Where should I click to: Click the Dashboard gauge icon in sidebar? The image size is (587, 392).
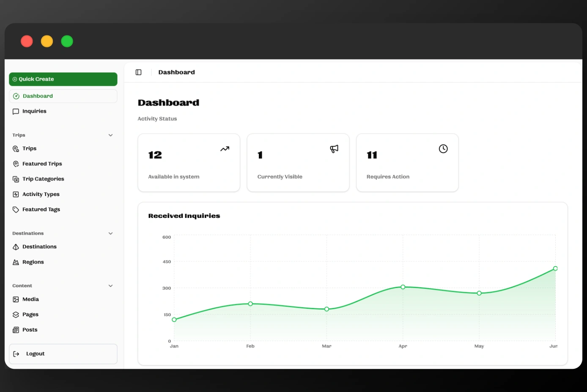[16, 96]
